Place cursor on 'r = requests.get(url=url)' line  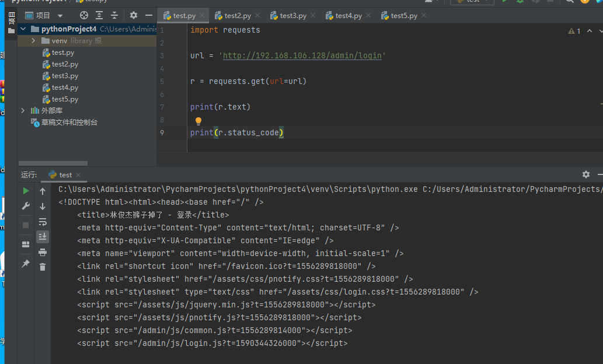(248, 81)
